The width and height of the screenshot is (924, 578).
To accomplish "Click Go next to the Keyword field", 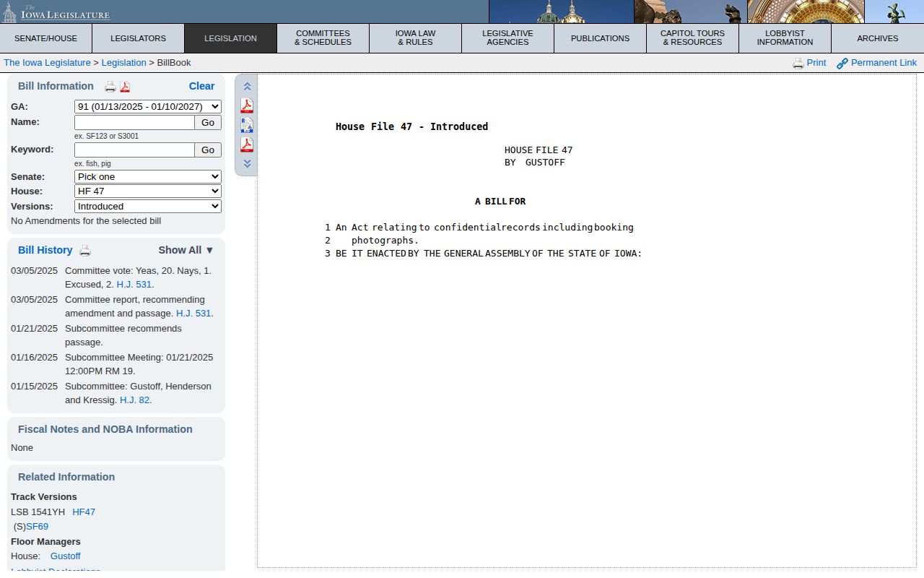I will pos(208,150).
